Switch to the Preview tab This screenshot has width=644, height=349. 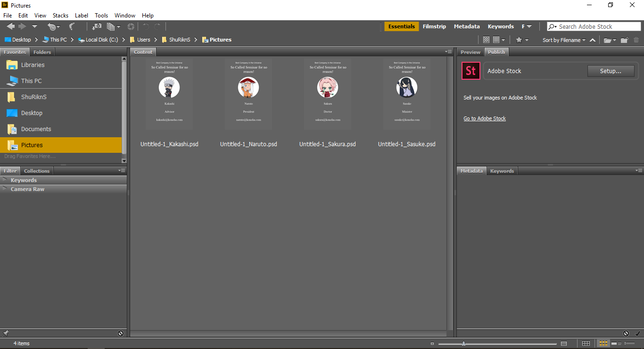pyautogui.click(x=471, y=52)
